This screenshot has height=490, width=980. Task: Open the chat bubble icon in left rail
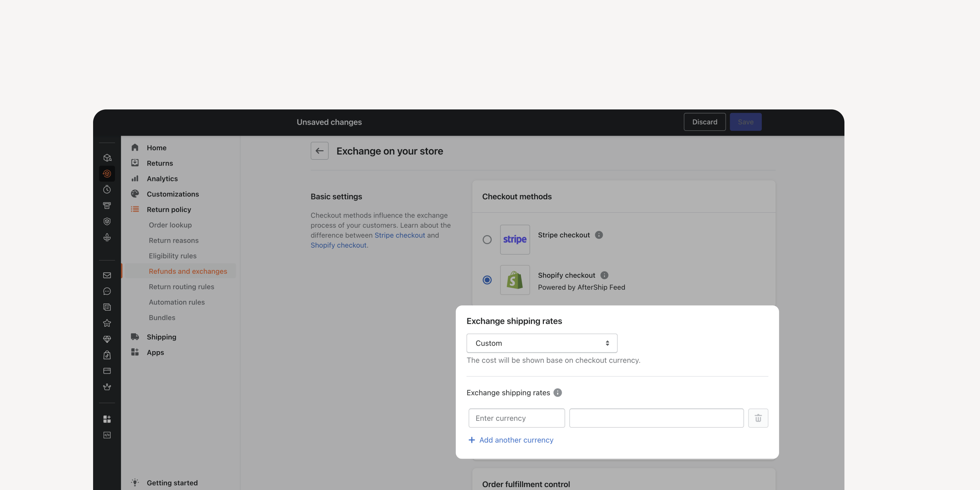(x=107, y=291)
